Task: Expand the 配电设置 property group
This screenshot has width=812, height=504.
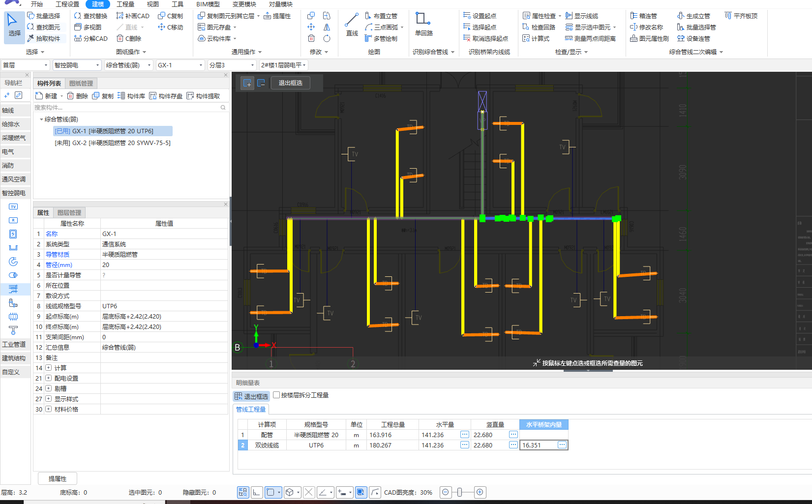Action: click(x=49, y=378)
